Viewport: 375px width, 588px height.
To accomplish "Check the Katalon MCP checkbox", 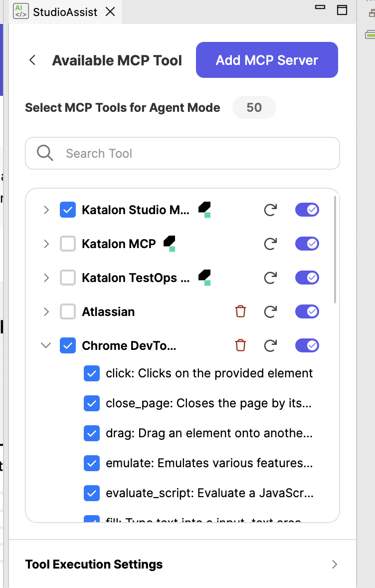I will 68,244.
